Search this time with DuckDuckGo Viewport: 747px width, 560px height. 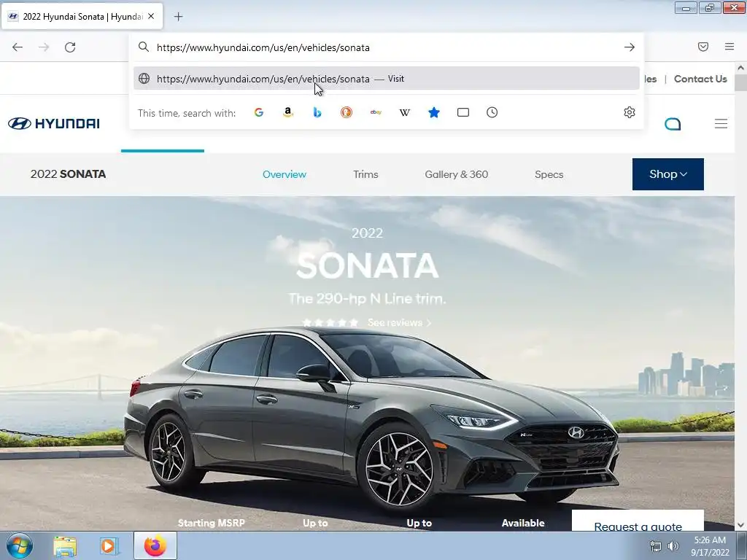pyautogui.click(x=347, y=112)
